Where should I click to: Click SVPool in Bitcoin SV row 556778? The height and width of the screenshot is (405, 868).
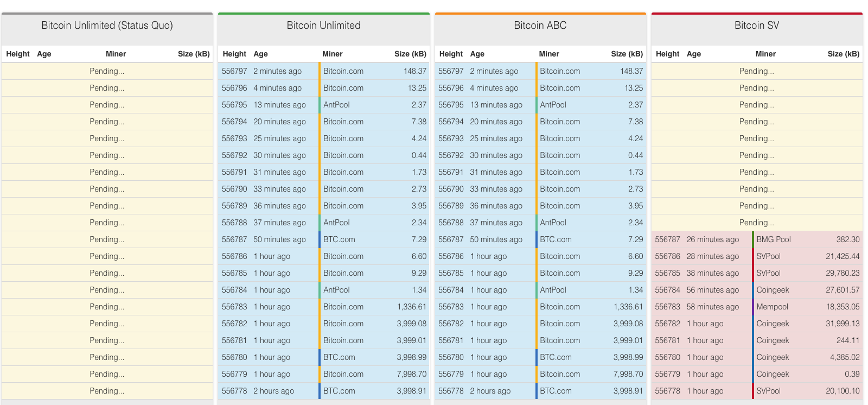pyautogui.click(x=768, y=391)
